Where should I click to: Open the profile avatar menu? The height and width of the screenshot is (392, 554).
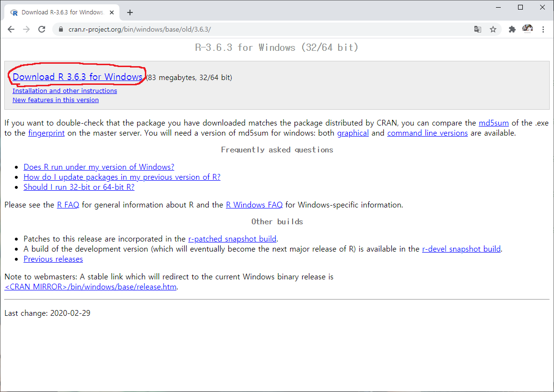click(528, 29)
